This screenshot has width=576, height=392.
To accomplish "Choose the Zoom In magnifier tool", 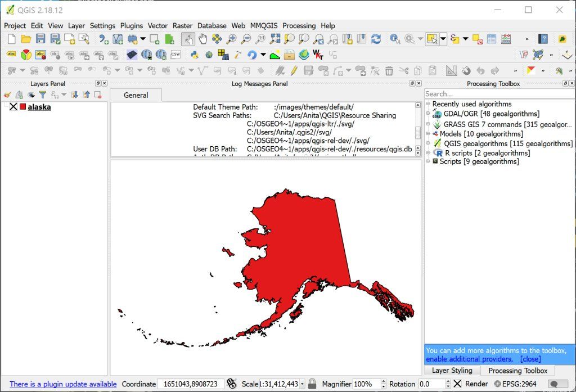I will point(231,39).
